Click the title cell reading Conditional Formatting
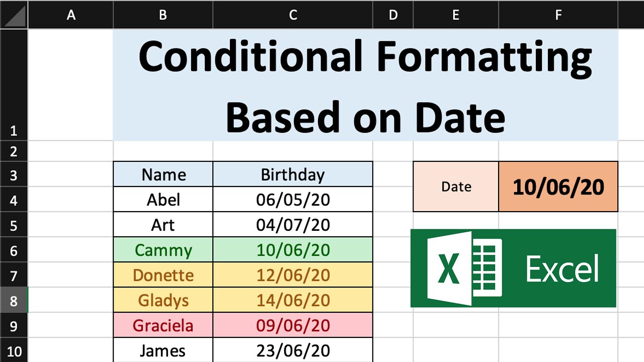The width and height of the screenshot is (644, 362). (x=366, y=85)
